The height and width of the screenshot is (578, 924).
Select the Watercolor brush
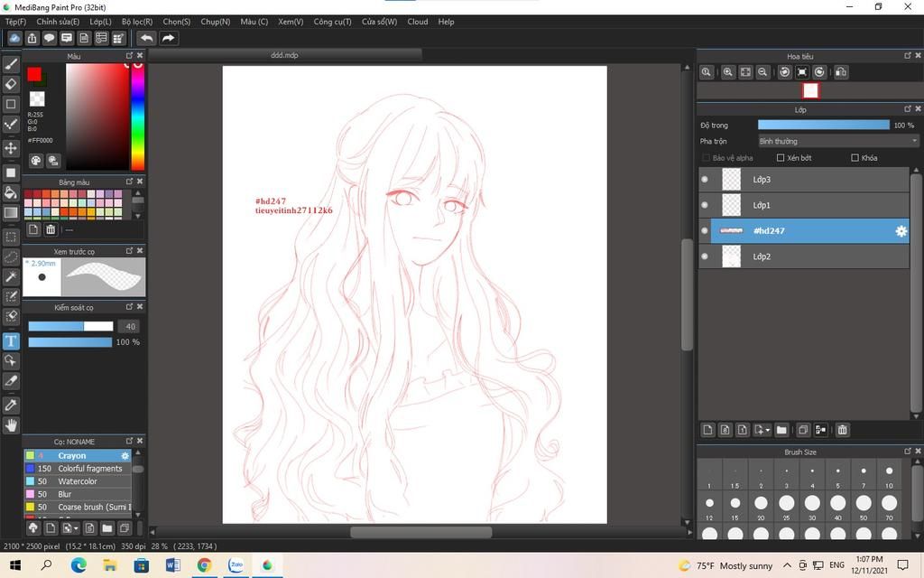coord(78,481)
